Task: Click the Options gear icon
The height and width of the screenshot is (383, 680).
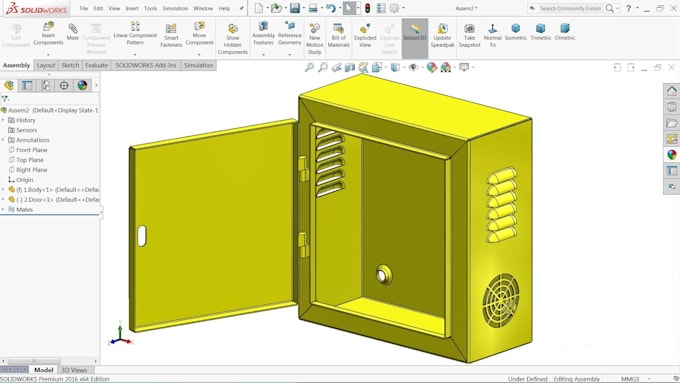Action: pyautogui.click(x=394, y=8)
